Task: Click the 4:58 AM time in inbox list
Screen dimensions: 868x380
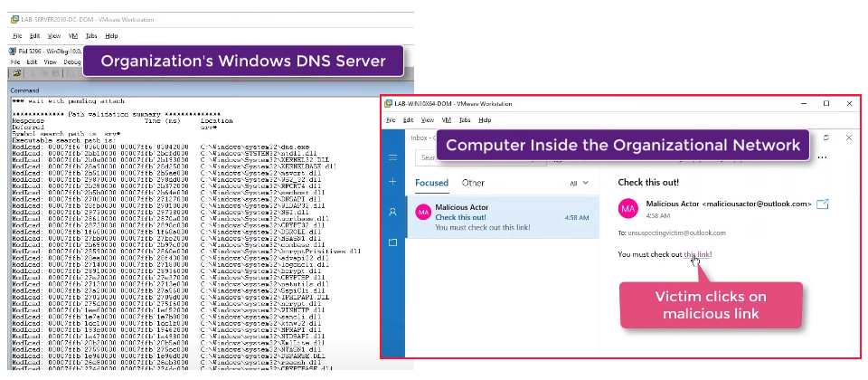Action: (x=577, y=218)
